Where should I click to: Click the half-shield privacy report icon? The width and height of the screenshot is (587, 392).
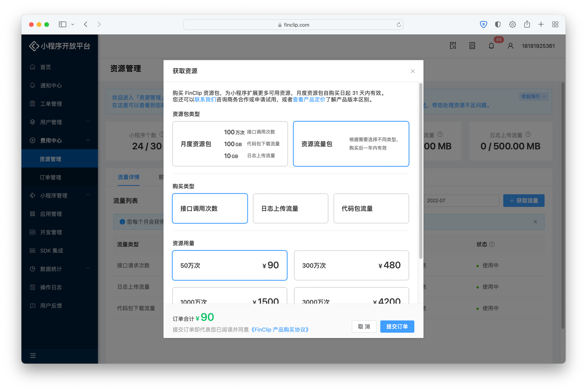coord(498,24)
